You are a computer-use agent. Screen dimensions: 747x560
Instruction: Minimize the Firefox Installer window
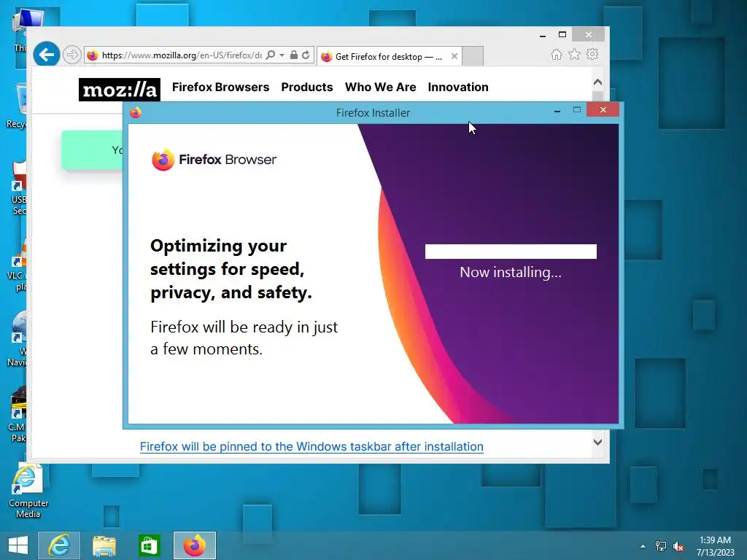(557, 111)
